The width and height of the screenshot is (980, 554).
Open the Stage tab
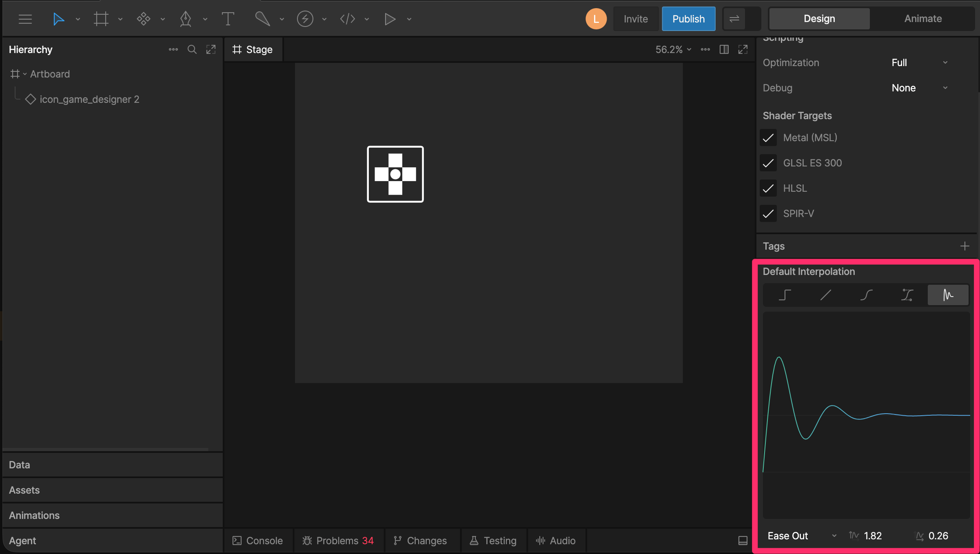point(253,49)
